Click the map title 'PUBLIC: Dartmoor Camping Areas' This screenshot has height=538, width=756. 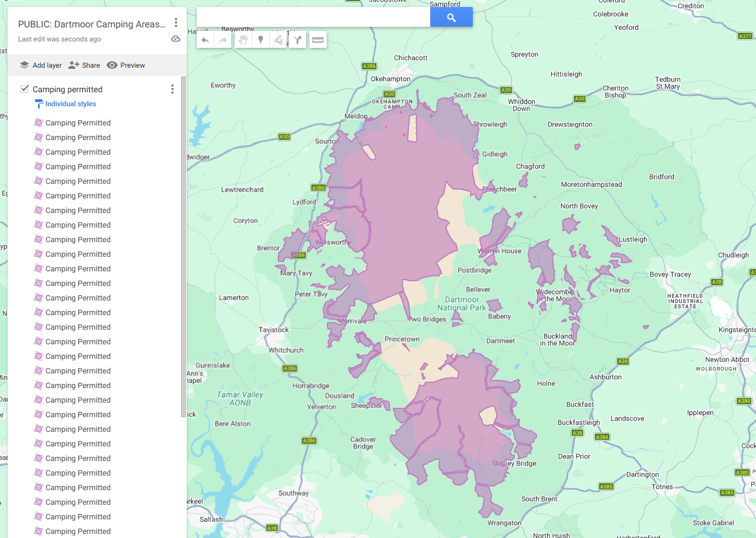(x=92, y=25)
